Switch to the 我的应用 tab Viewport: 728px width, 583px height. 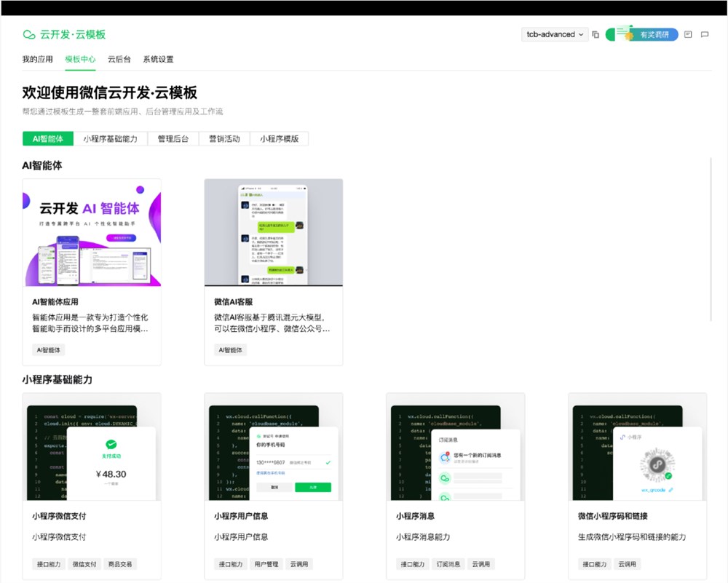click(37, 59)
